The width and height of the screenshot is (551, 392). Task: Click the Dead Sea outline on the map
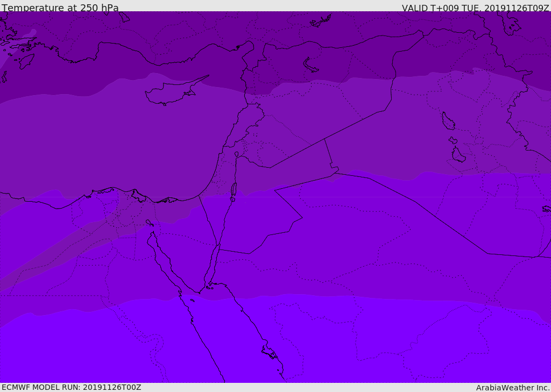[x=234, y=191]
